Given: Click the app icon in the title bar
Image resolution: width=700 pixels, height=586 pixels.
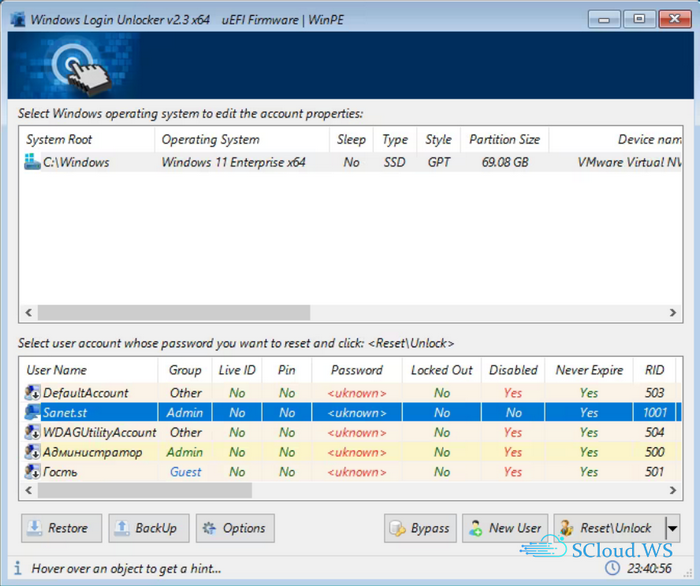Looking at the screenshot, I should [18, 20].
